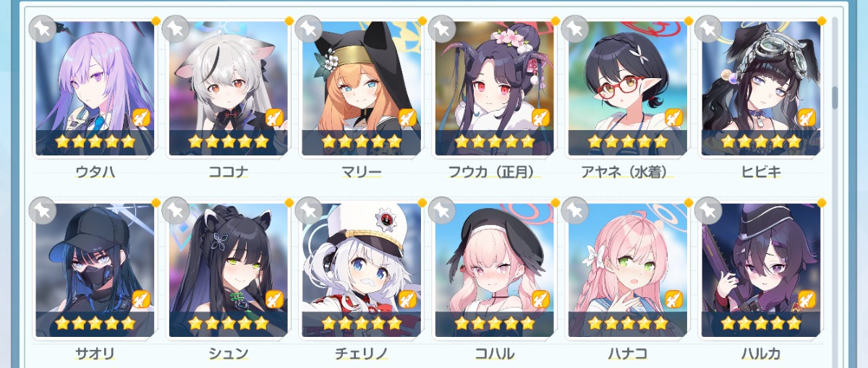868x368 pixels.
Task: Open the ヒビキ character card
Action: click(760, 88)
